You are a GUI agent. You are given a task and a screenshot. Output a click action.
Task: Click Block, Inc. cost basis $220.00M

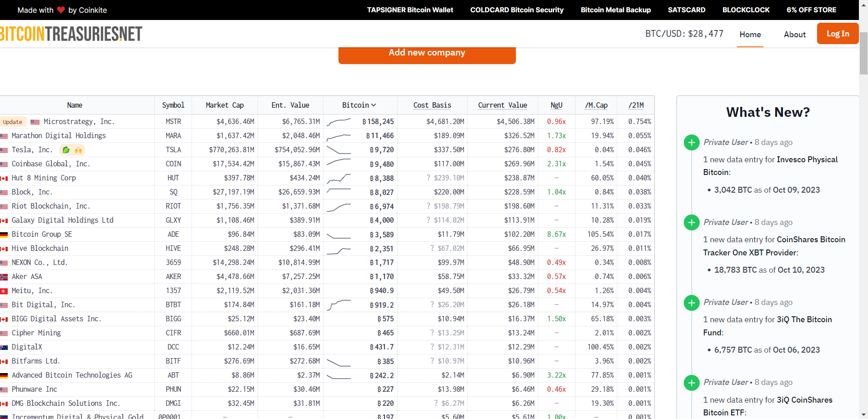pyautogui.click(x=449, y=192)
